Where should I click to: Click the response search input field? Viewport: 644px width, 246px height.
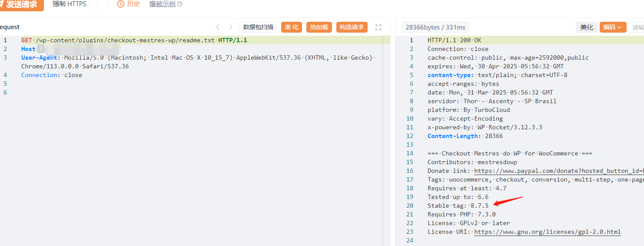(x=636, y=27)
